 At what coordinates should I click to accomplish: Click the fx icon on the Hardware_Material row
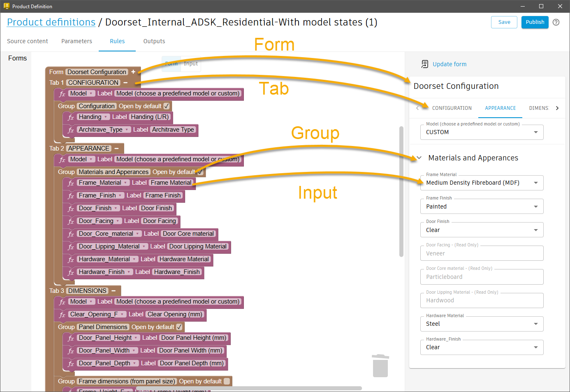pos(71,260)
